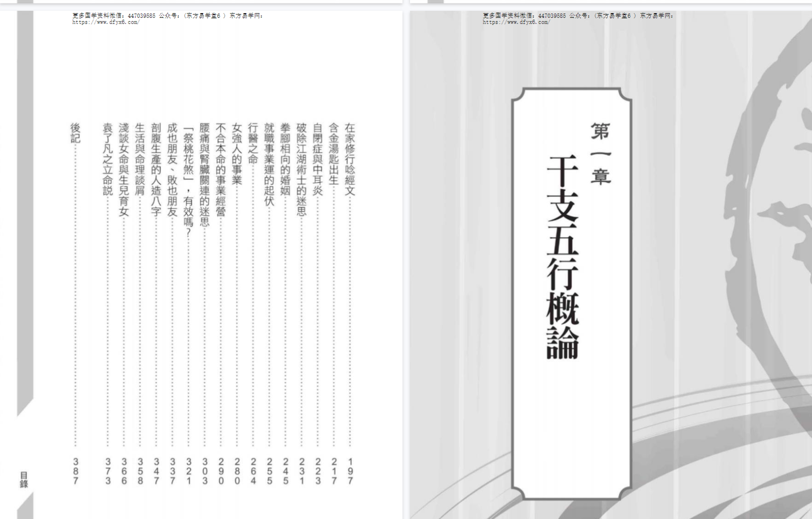Open 剖腹生產的人造八字 entry
Image resolution: width=812 pixels, height=519 pixels.
(x=156, y=170)
